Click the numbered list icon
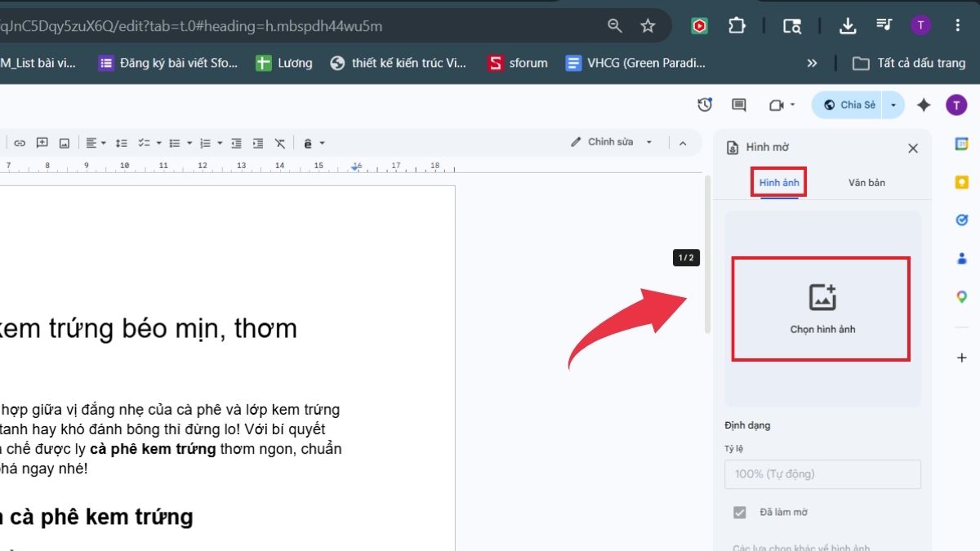 (x=205, y=143)
